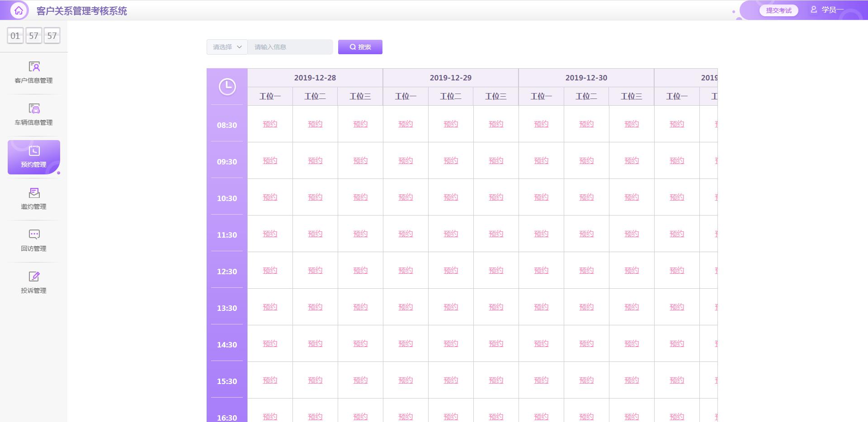
Task: Click 预约 at 11:30, 2019-12-29 工位一
Action: [x=406, y=234]
